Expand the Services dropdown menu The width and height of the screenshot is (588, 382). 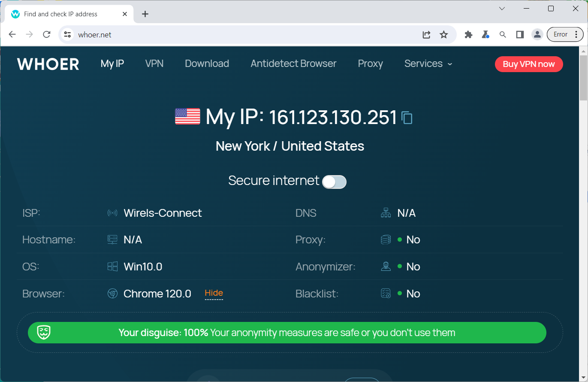[428, 64]
